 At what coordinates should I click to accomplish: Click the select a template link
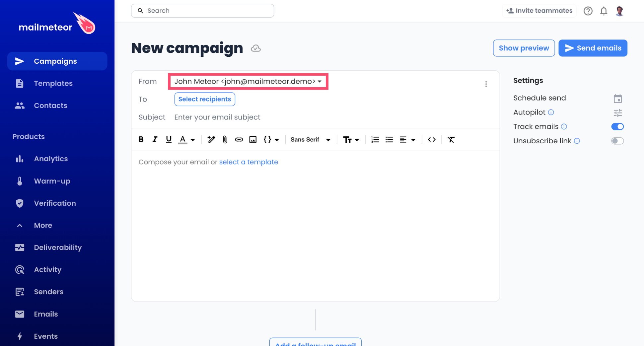pyautogui.click(x=249, y=162)
